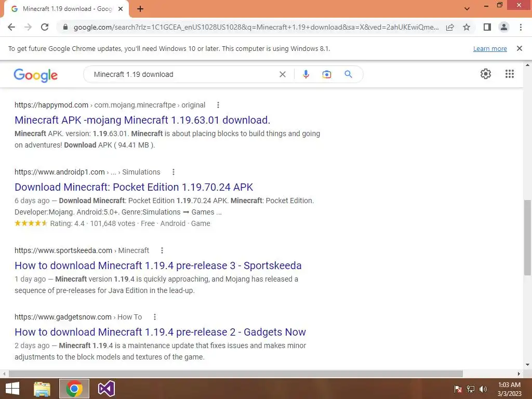Screen dimensions: 532x399
Task: Select the Minecraft 1.19 download tab
Action: click(x=66, y=9)
